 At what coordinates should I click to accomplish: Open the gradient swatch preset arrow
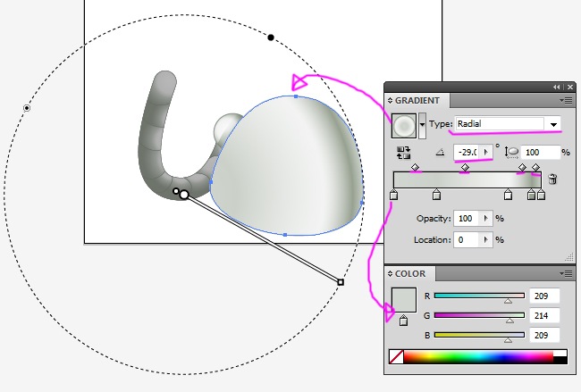422,126
